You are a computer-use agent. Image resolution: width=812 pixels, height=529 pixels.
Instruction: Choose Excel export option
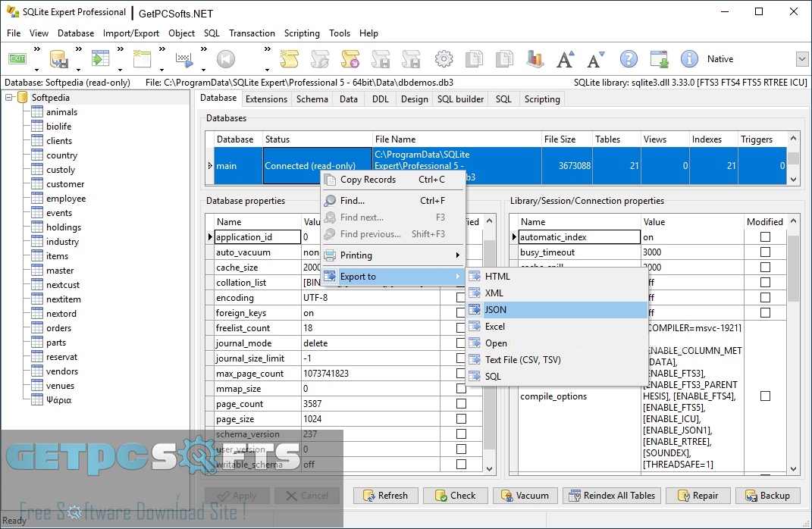558,327
